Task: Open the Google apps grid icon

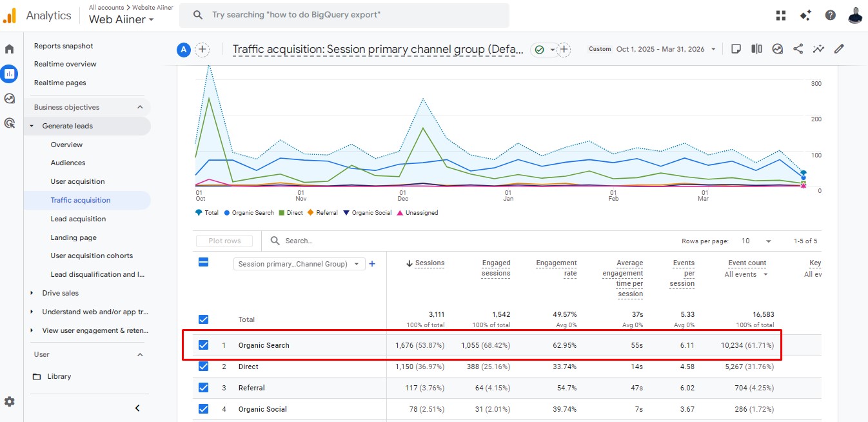Action: 781,15
